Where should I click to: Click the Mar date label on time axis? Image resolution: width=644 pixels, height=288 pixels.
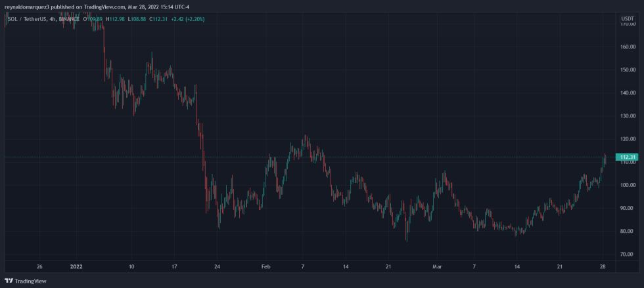click(438, 267)
